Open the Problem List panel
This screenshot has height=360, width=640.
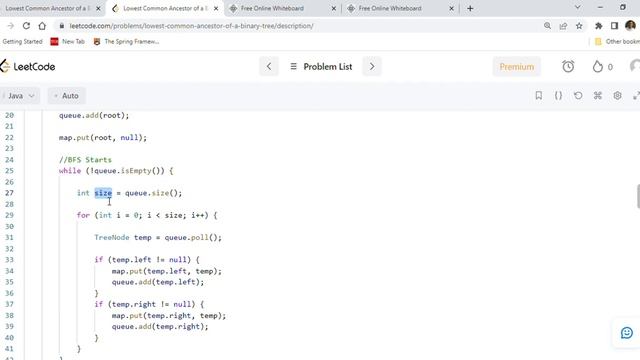pos(321,67)
